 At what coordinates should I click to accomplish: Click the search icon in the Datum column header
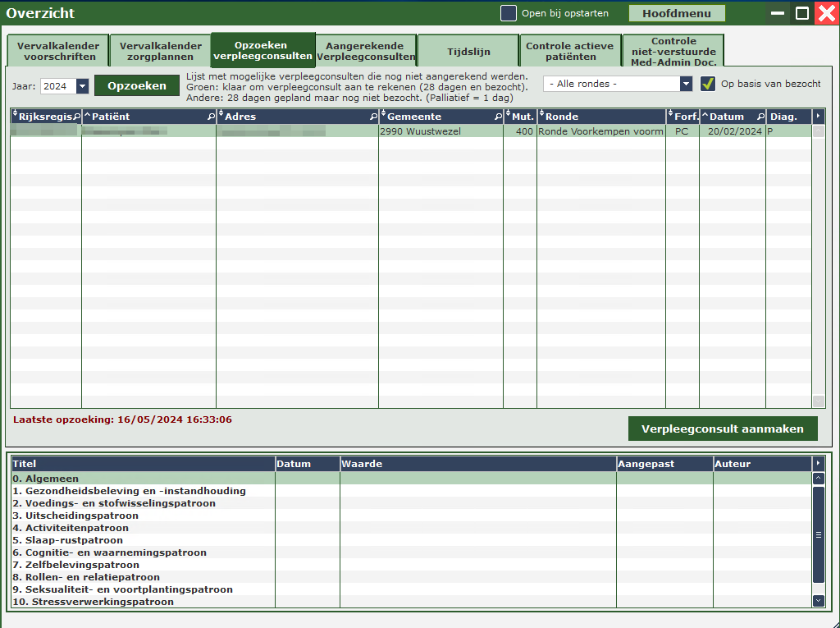click(760, 117)
